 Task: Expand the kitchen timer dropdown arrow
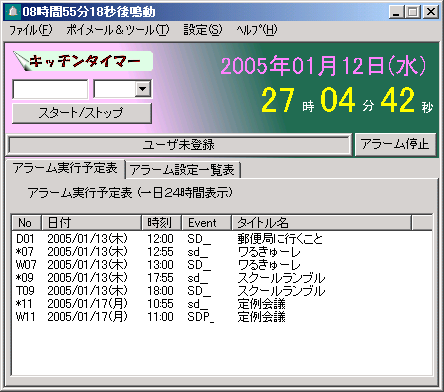pos(143,89)
